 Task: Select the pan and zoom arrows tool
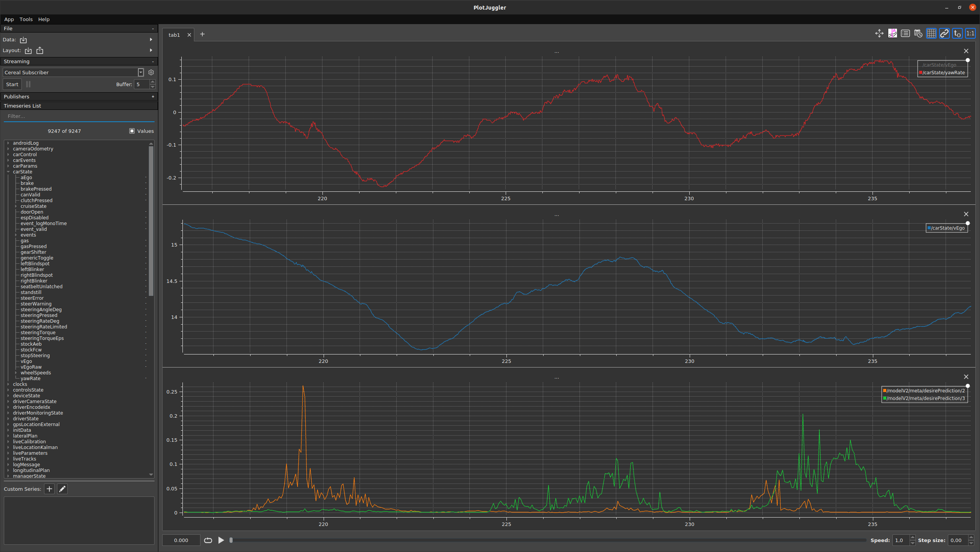point(879,33)
